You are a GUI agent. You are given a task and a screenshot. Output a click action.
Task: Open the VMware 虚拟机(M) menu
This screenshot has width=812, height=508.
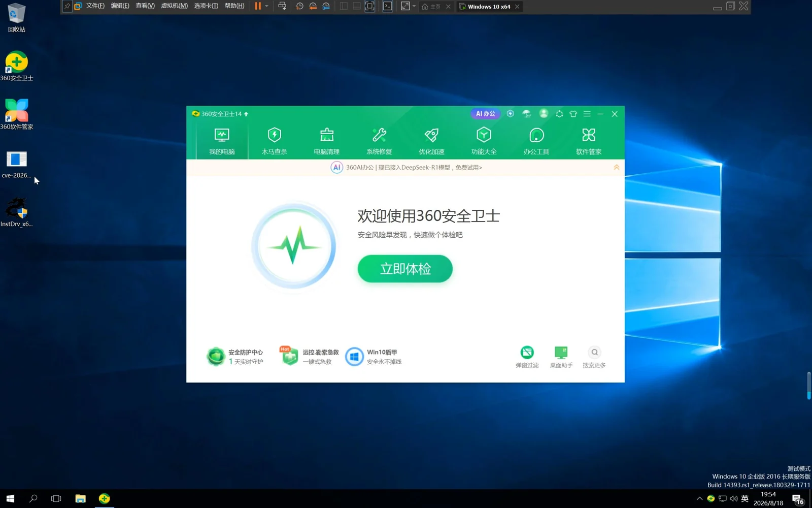[x=174, y=6]
